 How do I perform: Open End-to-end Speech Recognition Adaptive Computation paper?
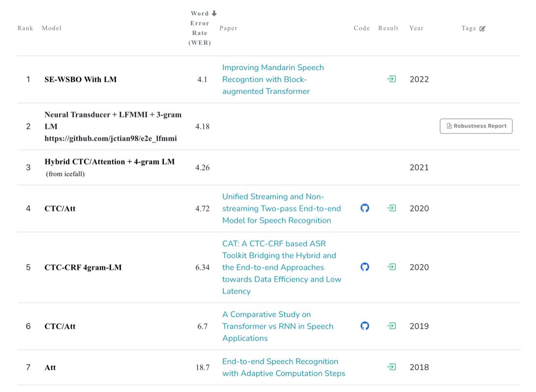283,367
